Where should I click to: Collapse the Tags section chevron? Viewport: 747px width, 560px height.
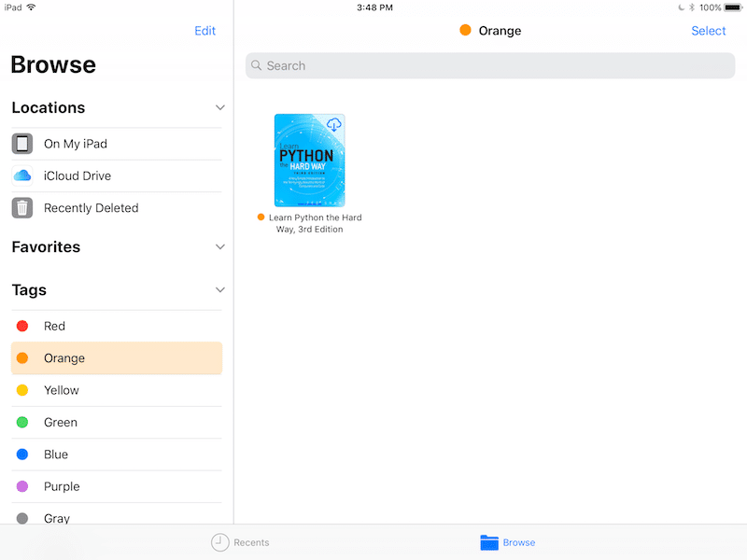click(x=220, y=289)
